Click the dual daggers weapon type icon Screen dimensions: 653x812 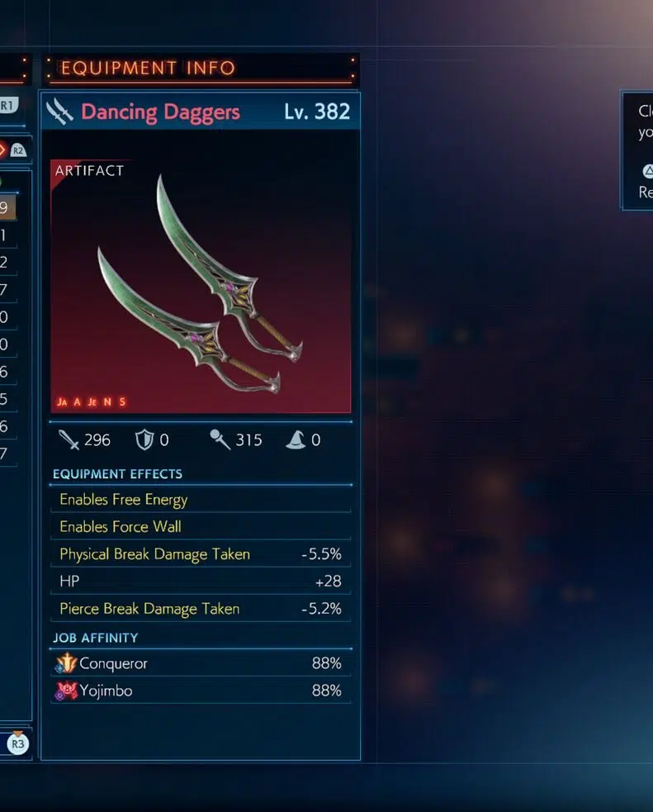(x=60, y=112)
